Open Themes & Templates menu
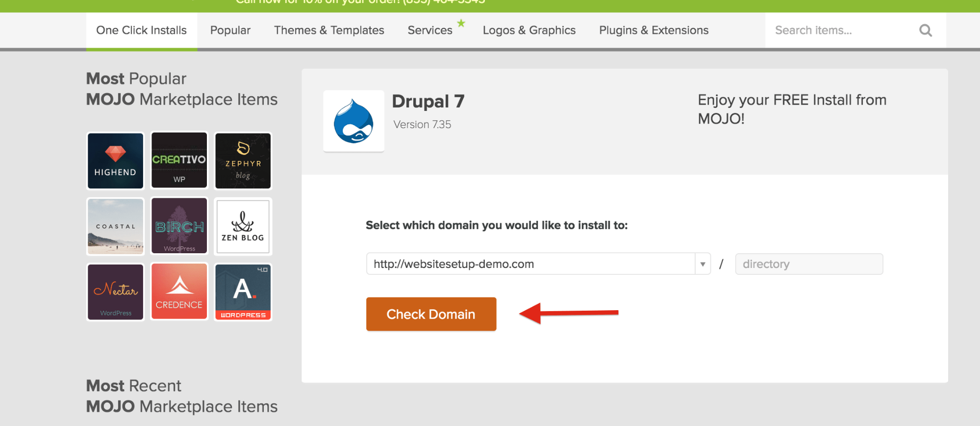 (x=329, y=30)
